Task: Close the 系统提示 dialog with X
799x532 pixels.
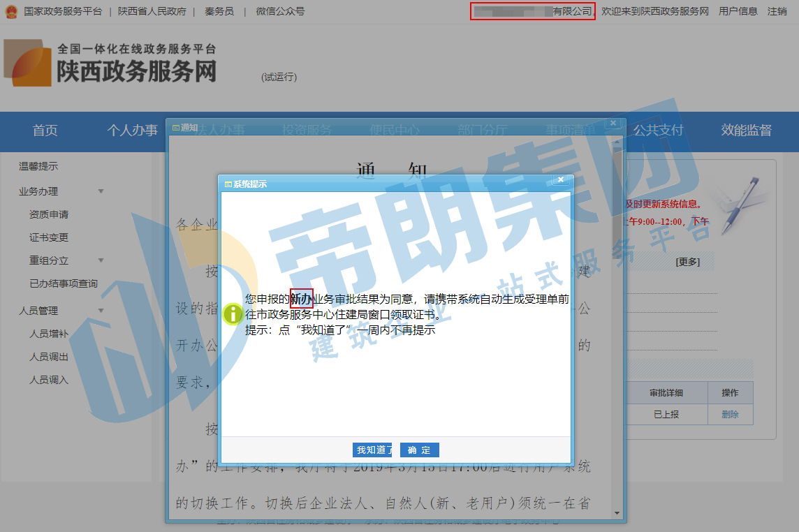Action: point(561,180)
